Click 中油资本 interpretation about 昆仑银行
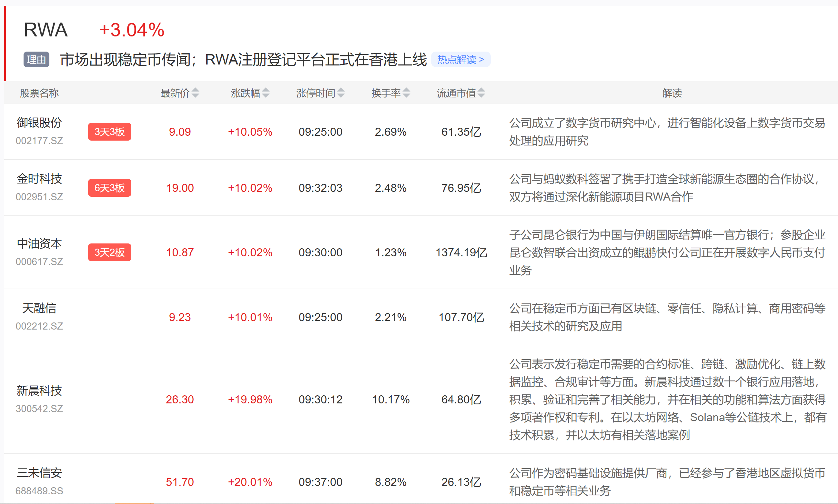Viewport: 838px width, 504px height. tap(667, 252)
